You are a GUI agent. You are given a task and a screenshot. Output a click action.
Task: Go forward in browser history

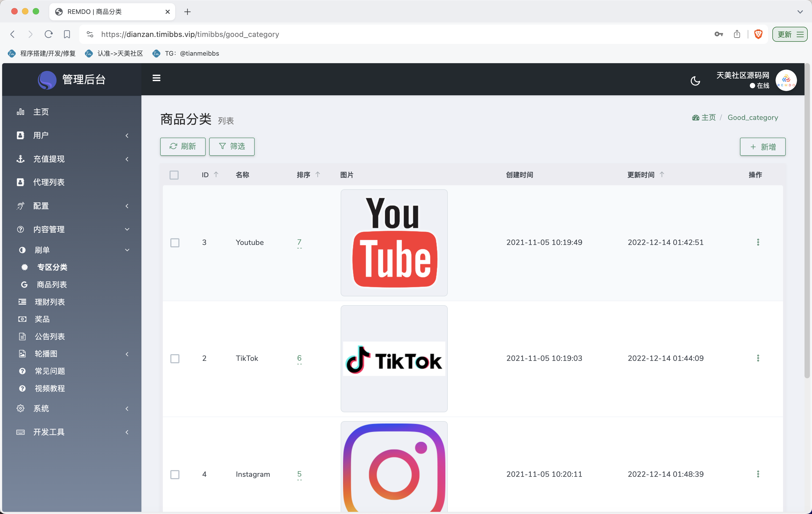coord(30,34)
